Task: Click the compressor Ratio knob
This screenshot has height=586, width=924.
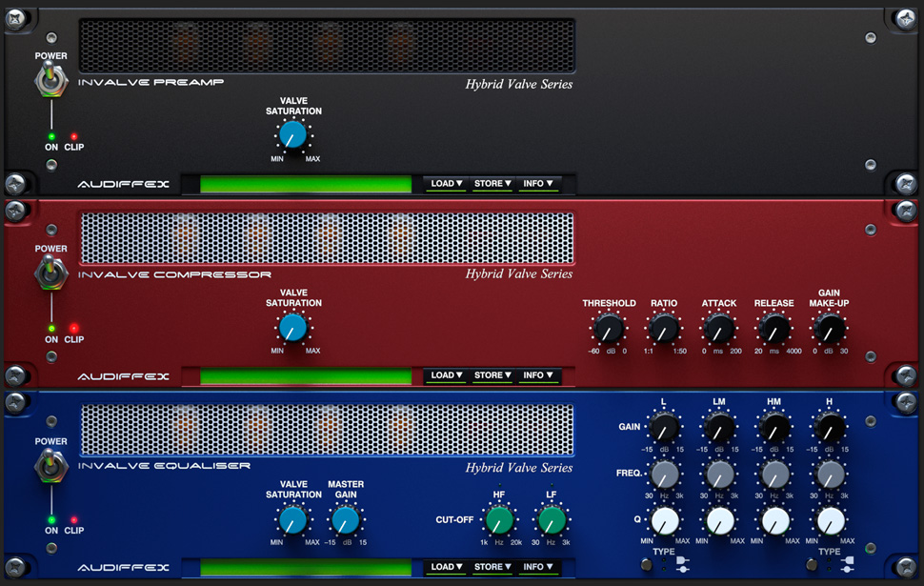Action: (x=664, y=329)
